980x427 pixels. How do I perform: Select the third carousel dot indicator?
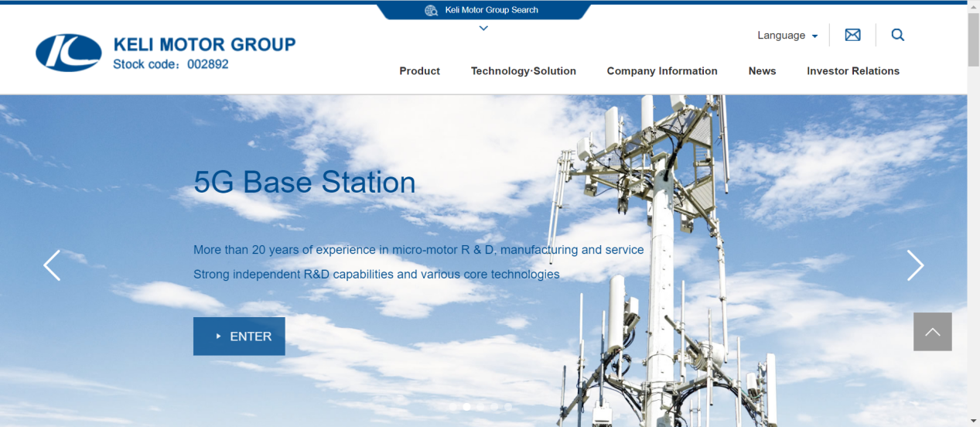click(480, 406)
